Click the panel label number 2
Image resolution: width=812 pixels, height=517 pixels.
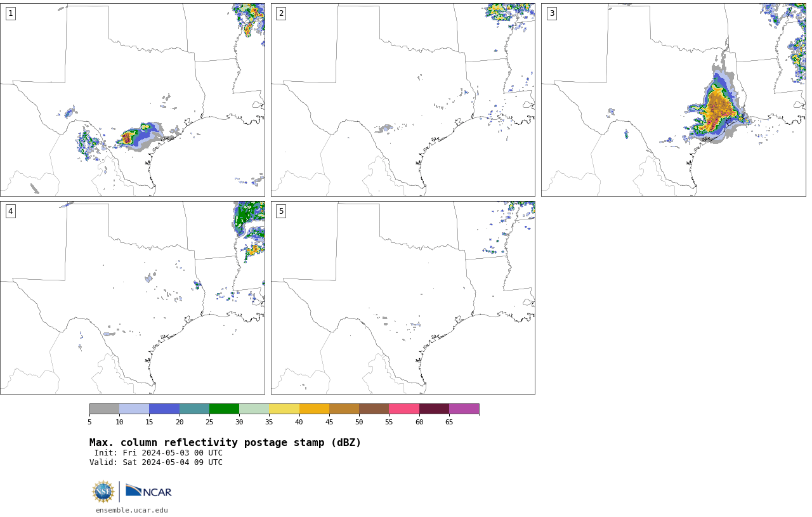(x=281, y=13)
